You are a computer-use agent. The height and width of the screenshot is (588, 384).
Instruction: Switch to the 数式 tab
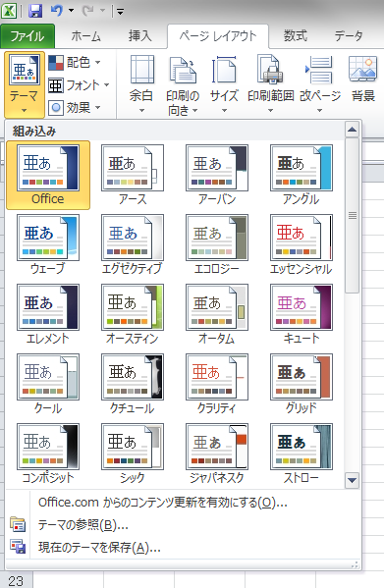click(x=296, y=36)
